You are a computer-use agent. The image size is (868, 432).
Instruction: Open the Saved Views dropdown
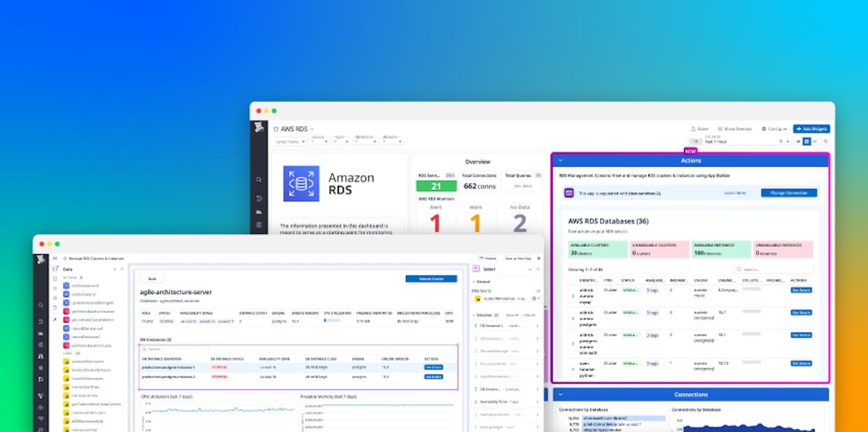290,141
